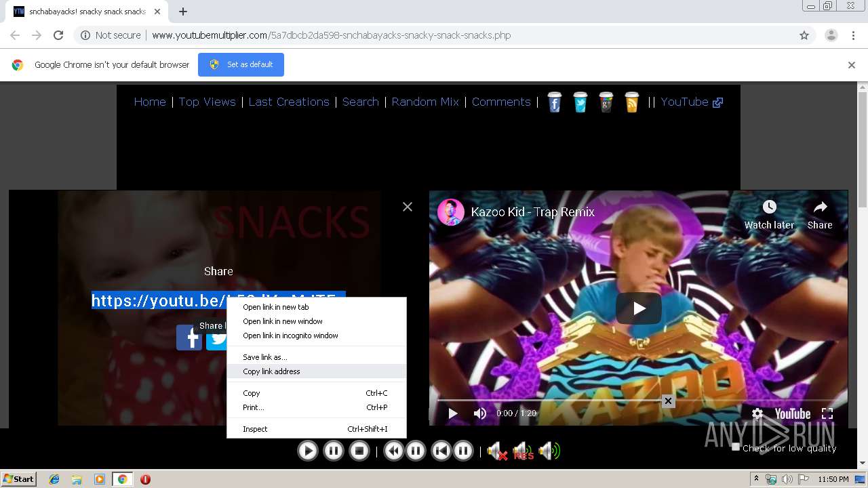
Task: Stop all videos with the round stop button
Action: 359,451
